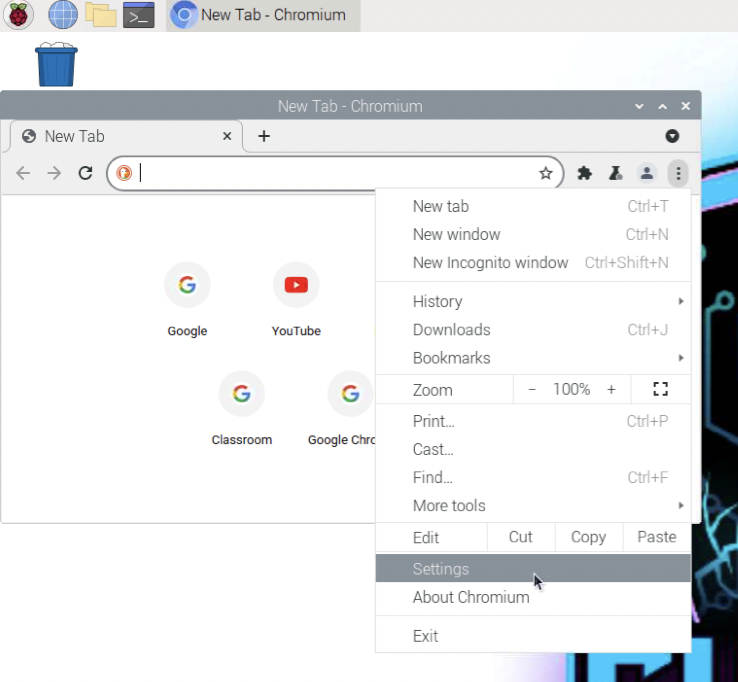Bookmark this tab with the star icon
Screen dimensions: 738x682
click(545, 173)
